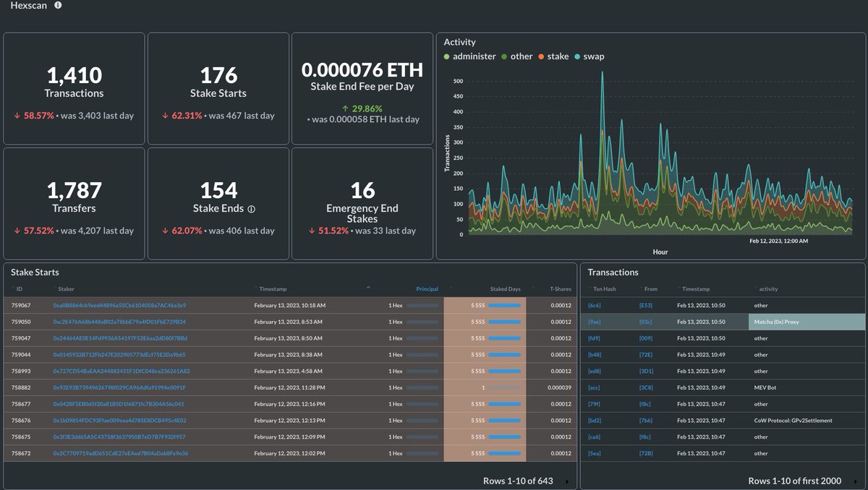
Task: Open From address [03c]
Action: coord(646,322)
